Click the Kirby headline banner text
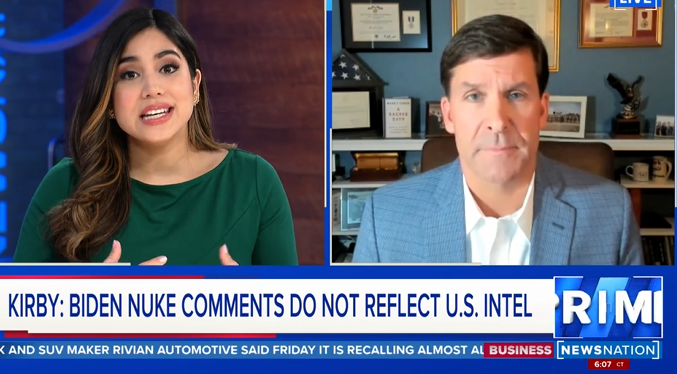677x374 pixels. click(270, 306)
